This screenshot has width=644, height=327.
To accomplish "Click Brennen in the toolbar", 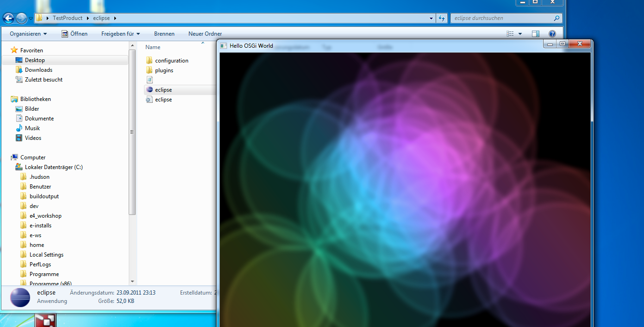I will (164, 34).
